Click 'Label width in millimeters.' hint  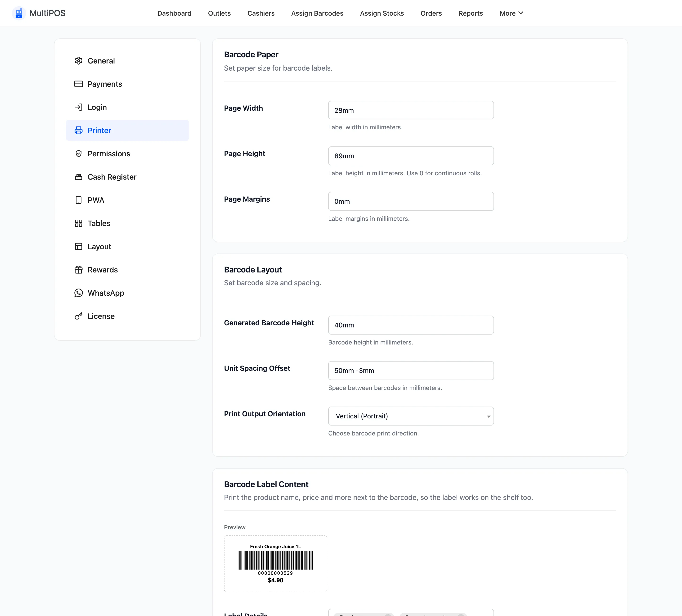[x=365, y=127]
